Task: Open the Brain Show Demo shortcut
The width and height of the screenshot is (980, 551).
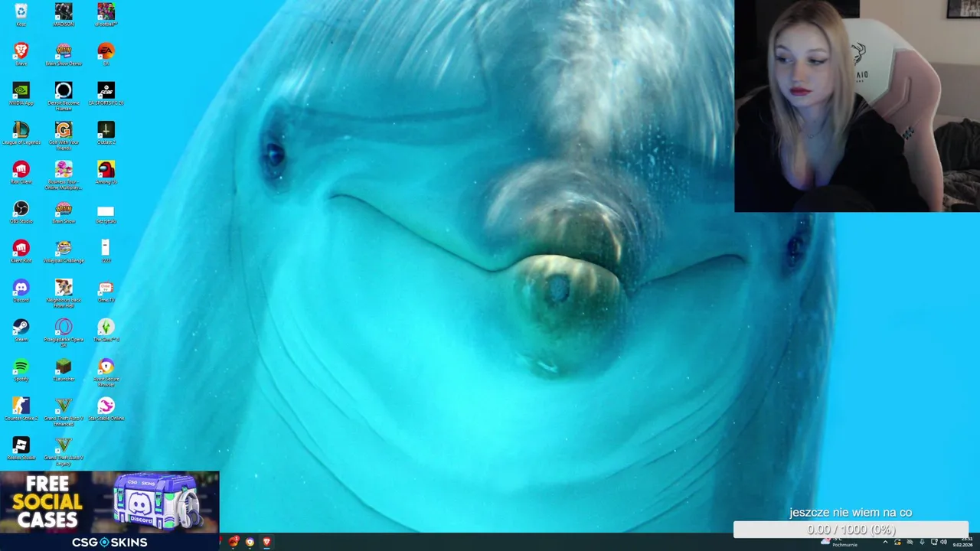Action: point(64,54)
